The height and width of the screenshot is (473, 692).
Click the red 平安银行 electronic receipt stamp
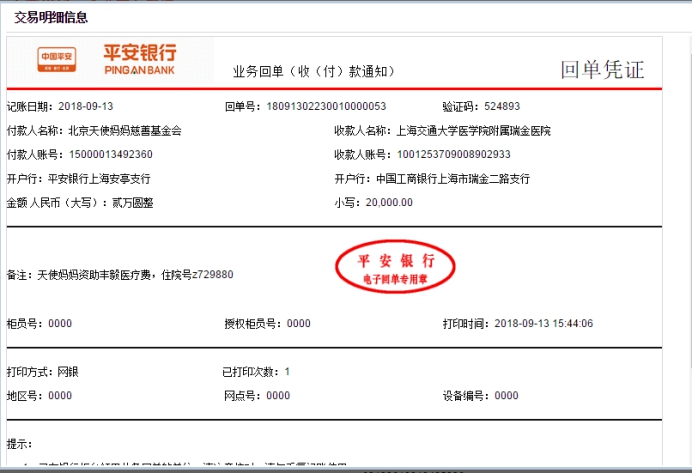pyautogui.click(x=395, y=267)
